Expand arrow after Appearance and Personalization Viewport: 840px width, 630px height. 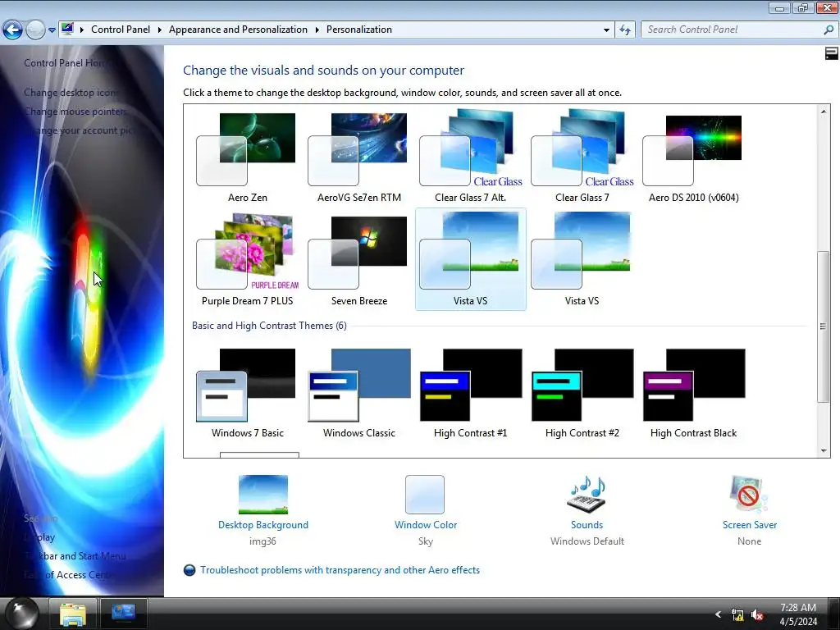[x=317, y=30]
